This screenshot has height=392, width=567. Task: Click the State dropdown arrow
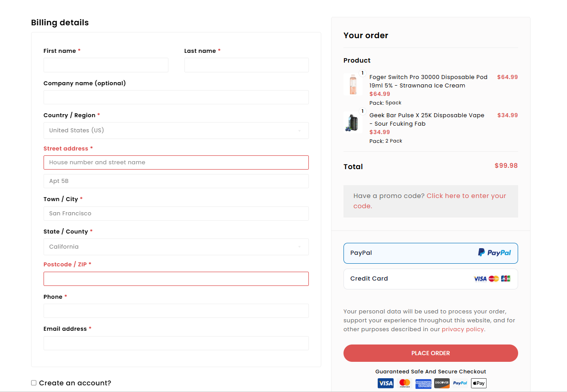[x=299, y=247]
